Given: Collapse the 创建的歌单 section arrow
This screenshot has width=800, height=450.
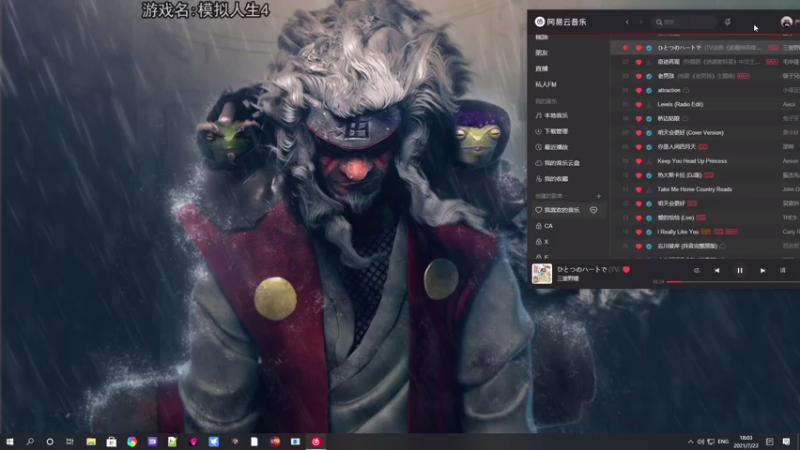Looking at the screenshot, I should 565,196.
